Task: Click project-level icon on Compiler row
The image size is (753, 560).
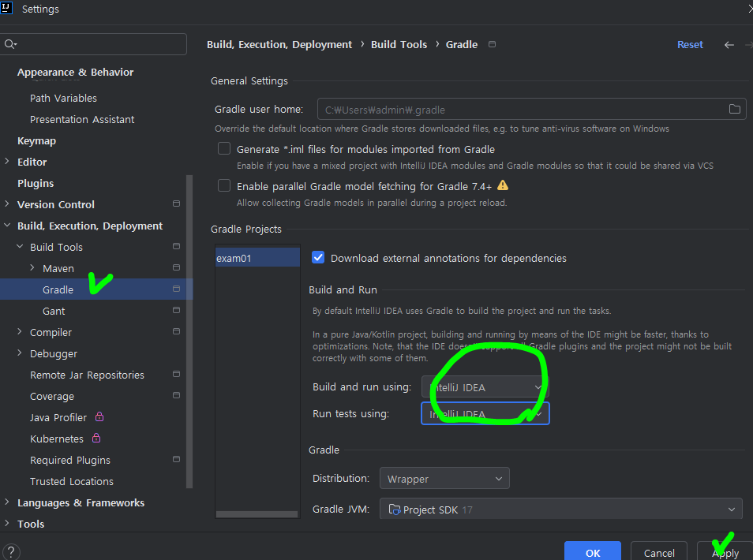Action: [176, 331]
